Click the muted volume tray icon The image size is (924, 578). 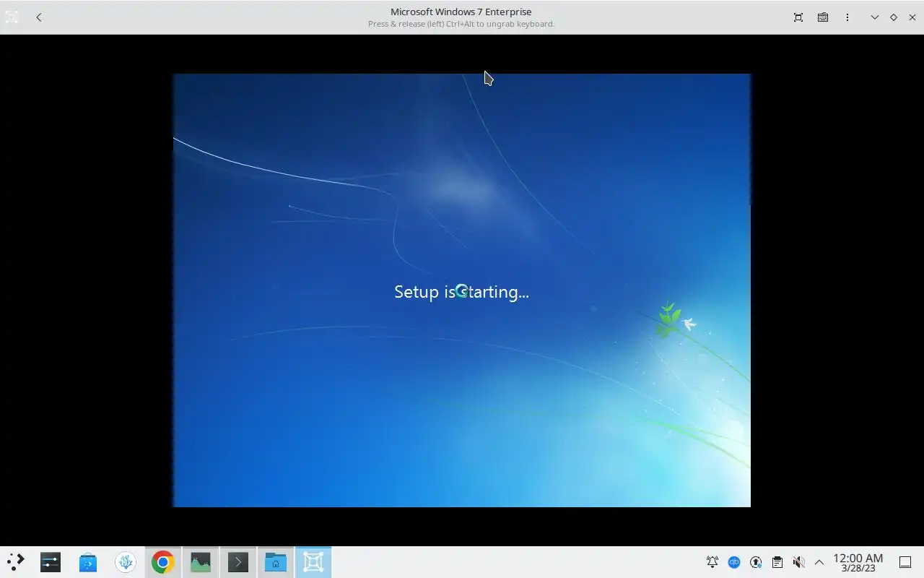click(798, 562)
